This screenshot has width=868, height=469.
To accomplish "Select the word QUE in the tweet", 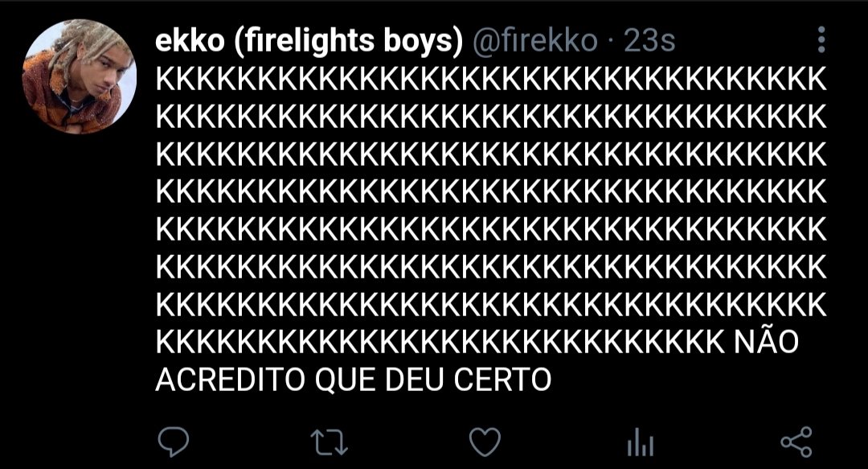I will click(x=345, y=381).
